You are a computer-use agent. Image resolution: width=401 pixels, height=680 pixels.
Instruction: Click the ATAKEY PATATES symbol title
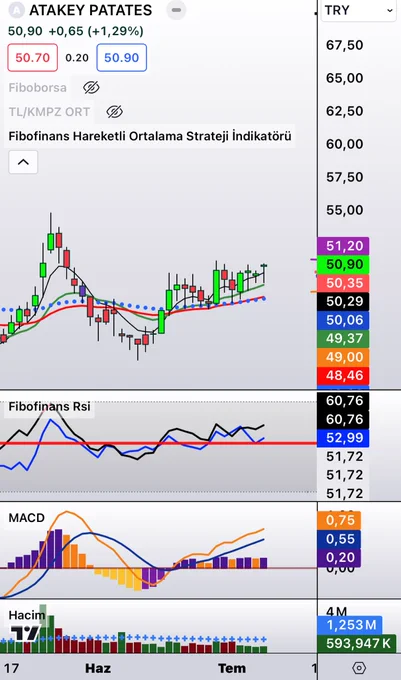pos(91,10)
